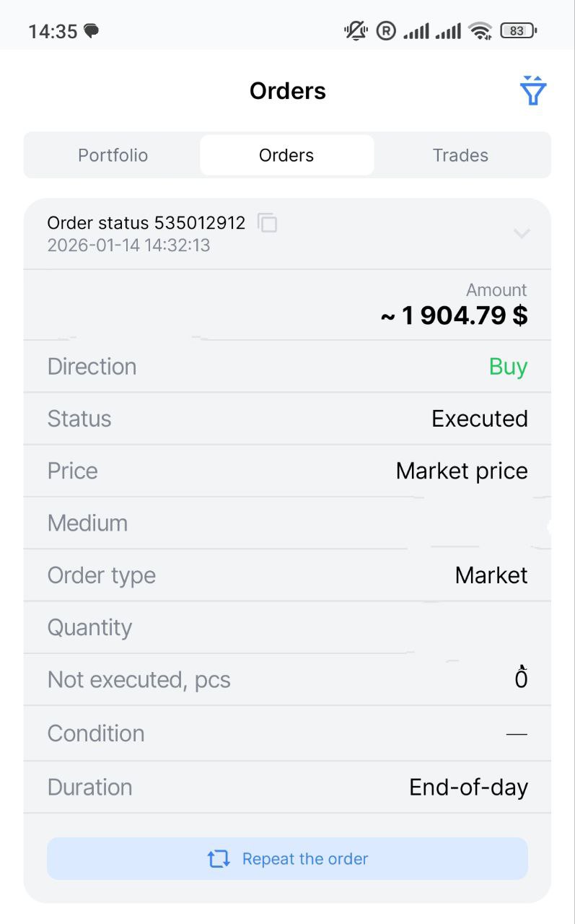Tap the Wi-Fi status icon
Screen dimensions: 575x924
480,31
